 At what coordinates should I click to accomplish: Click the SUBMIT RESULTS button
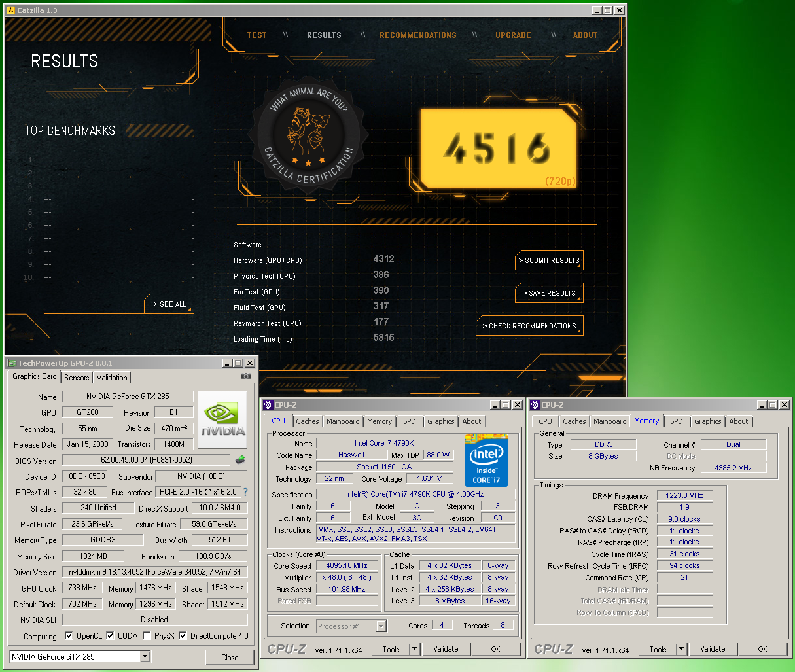549,260
